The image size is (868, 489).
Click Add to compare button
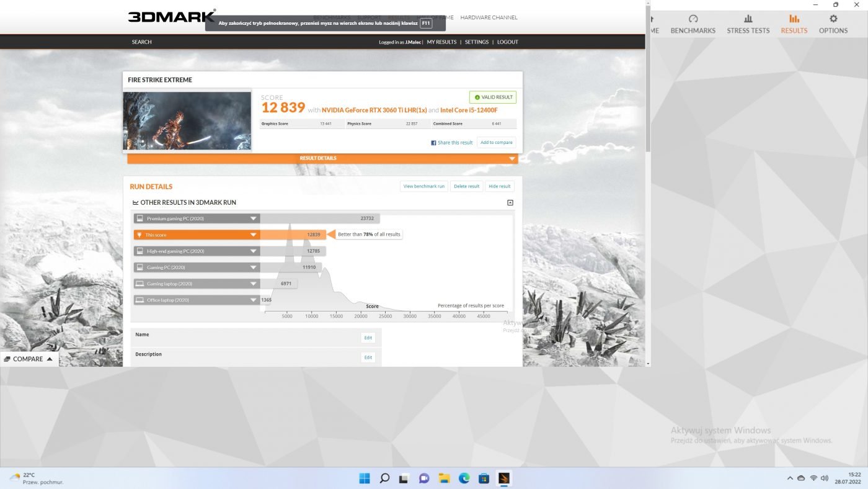(497, 143)
